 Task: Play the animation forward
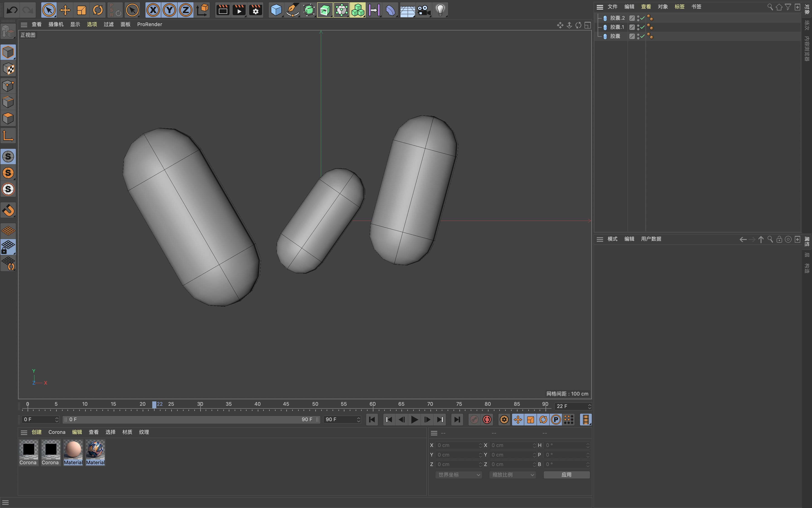click(414, 420)
